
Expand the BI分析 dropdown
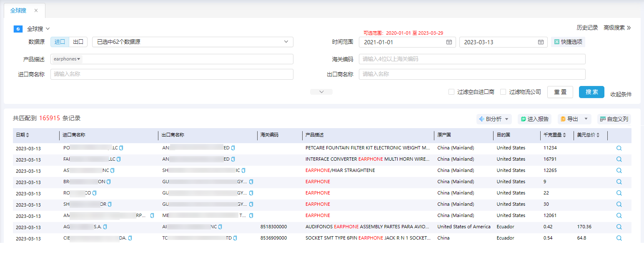tap(506, 119)
